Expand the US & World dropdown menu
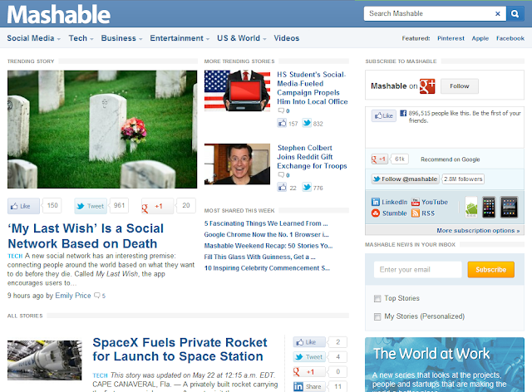532x392 pixels. pyautogui.click(x=242, y=38)
